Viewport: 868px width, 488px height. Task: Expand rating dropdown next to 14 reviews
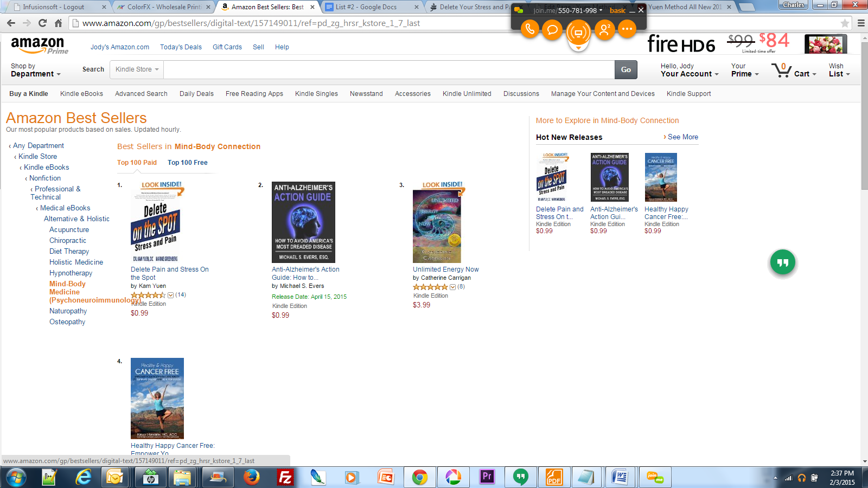pyautogui.click(x=170, y=296)
